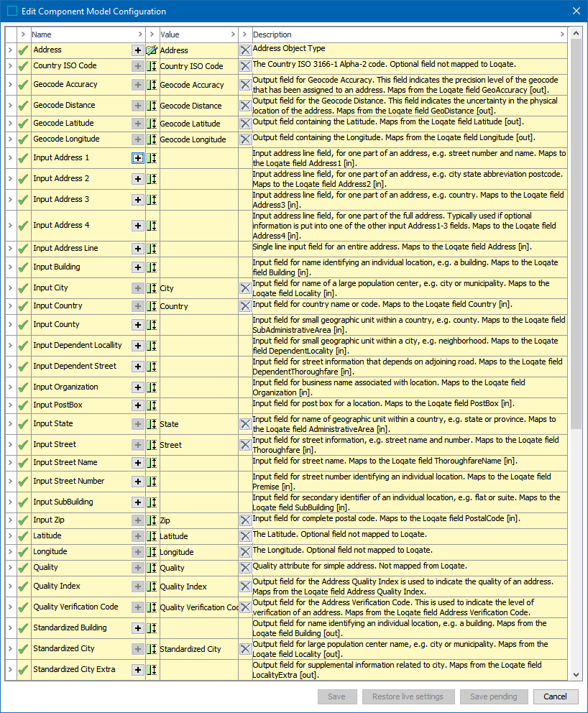This screenshot has width=588, height=713.
Task: Remove the Zip value for Input Zip
Action: [x=245, y=520]
